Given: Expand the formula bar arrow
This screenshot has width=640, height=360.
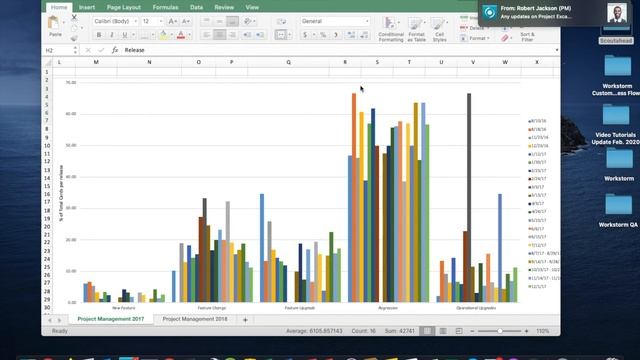Looking at the screenshot, I should pyautogui.click(x=557, y=50).
